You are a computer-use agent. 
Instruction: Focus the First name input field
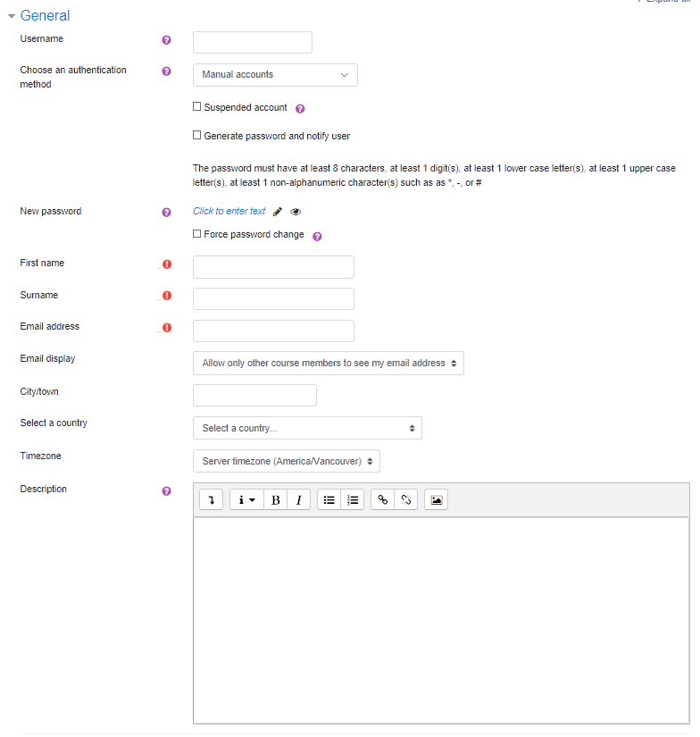pyautogui.click(x=273, y=267)
